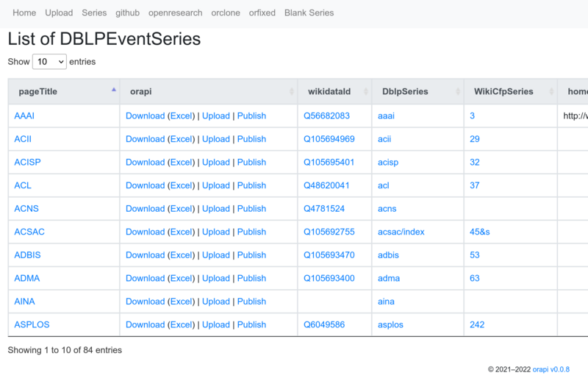Open WikiCfpSeries link 3

(472, 116)
